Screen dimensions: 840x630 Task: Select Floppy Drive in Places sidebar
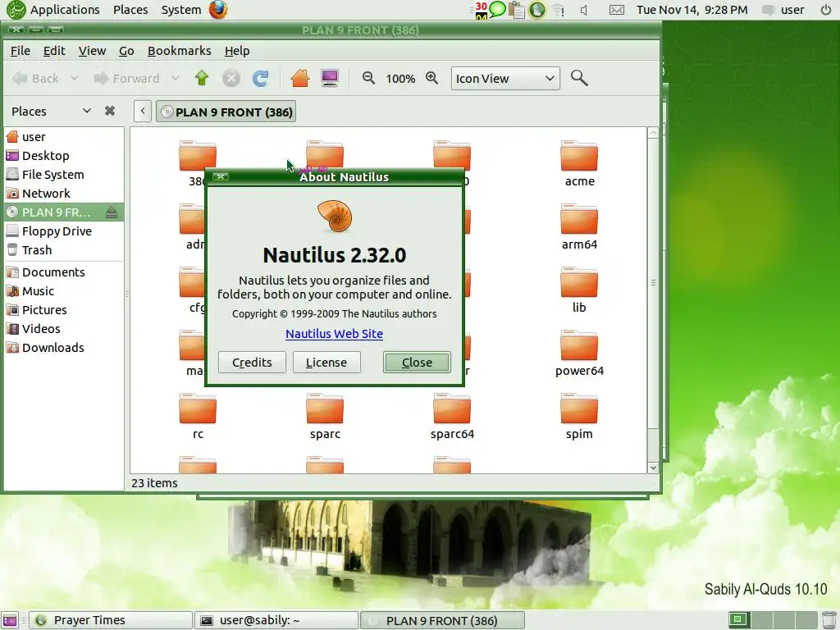[64, 231]
